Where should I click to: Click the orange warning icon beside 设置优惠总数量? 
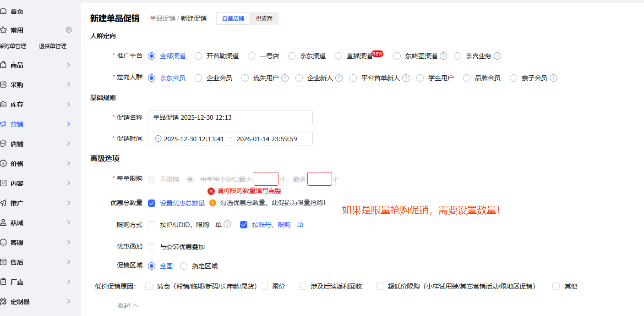tap(213, 203)
